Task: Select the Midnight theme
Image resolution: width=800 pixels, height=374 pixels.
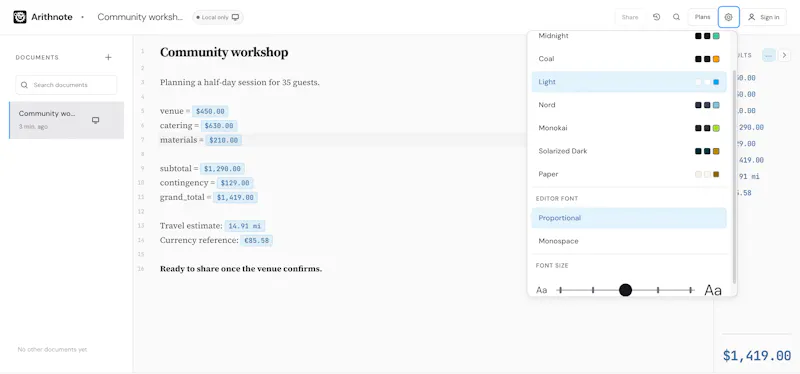Action: pyautogui.click(x=629, y=36)
